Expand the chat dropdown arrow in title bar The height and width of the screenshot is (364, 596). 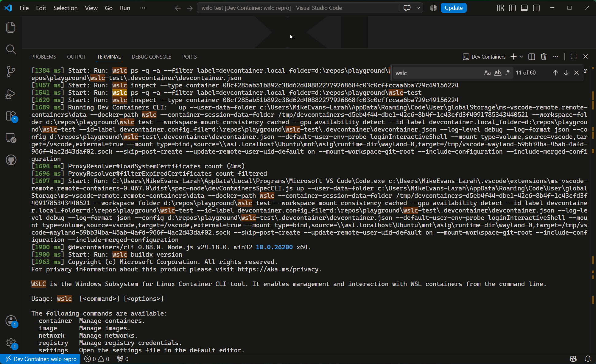tap(418, 8)
